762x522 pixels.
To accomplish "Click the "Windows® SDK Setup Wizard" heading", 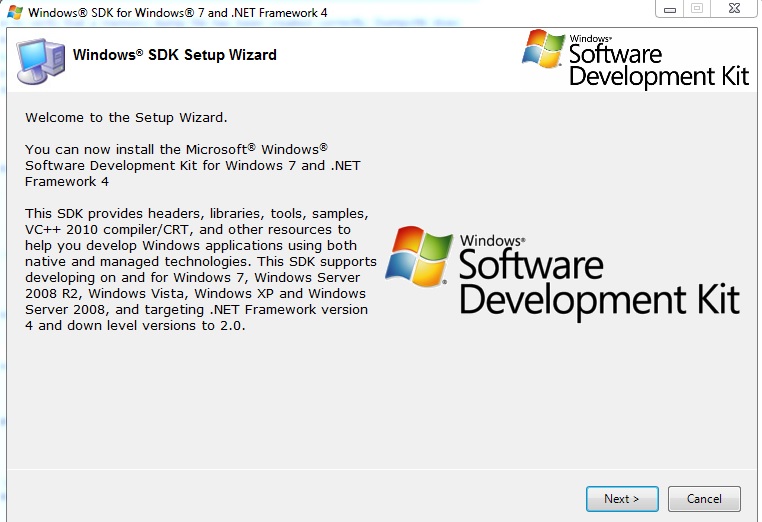I will [174, 54].
